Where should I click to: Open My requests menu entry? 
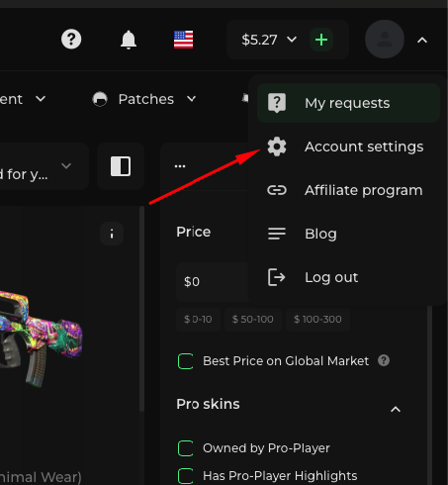pos(348,103)
